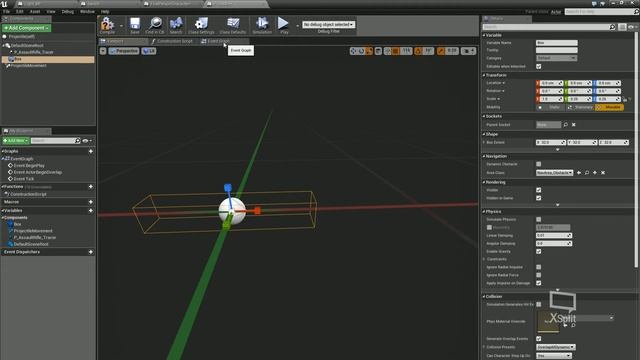The image size is (640, 360).
Task: Set Mobility to Static
Action: tap(550, 107)
